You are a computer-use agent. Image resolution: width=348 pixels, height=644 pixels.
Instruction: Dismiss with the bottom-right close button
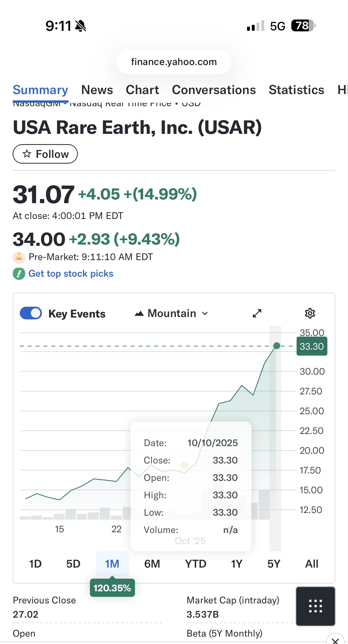click(x=335, y=640)
